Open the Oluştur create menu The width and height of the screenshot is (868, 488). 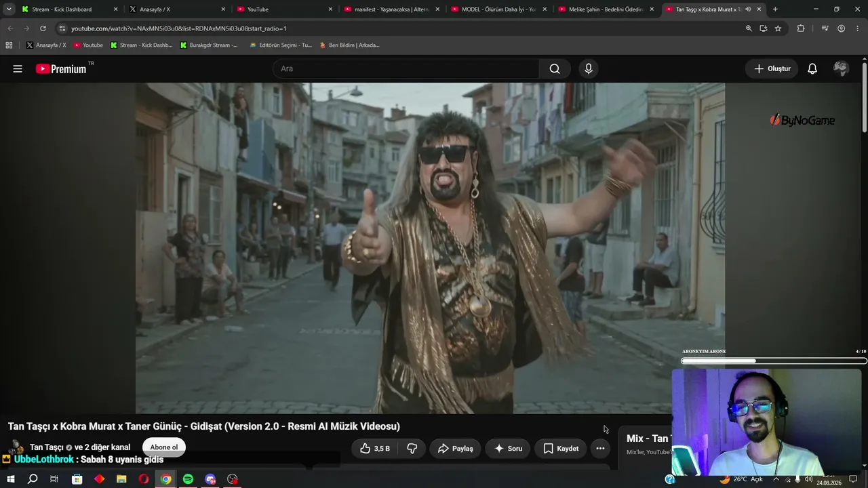point(772,68)
